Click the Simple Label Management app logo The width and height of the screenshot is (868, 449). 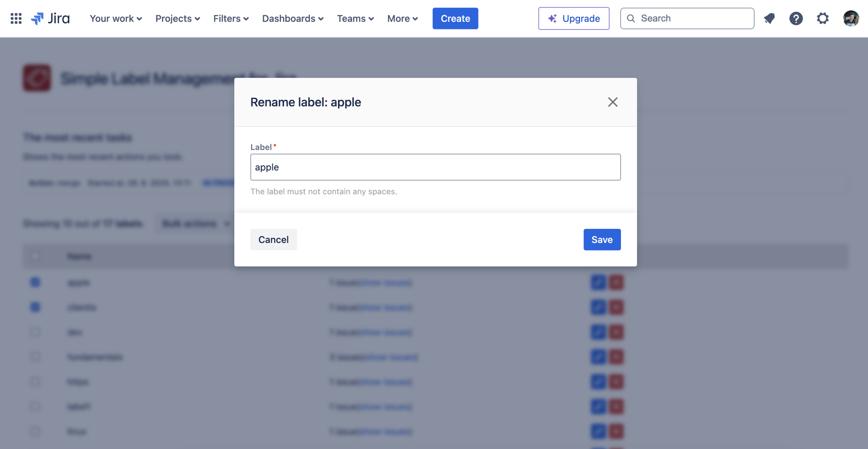(x=37, y=78)
